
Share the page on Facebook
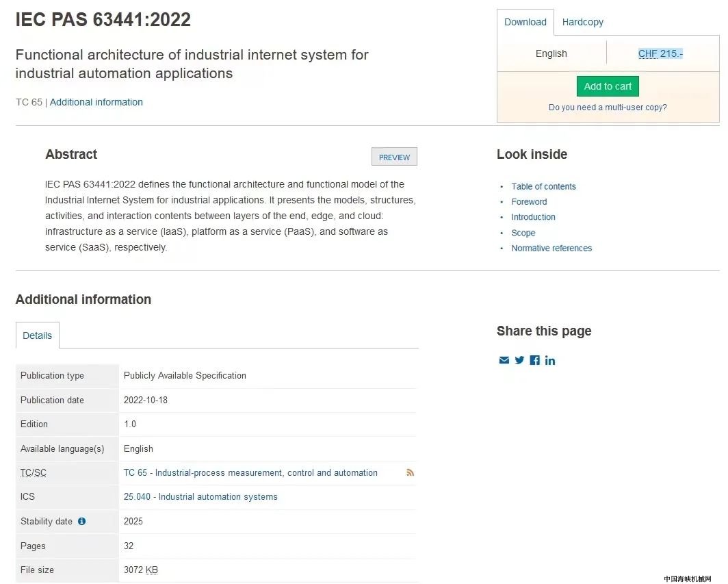(535, 360)
